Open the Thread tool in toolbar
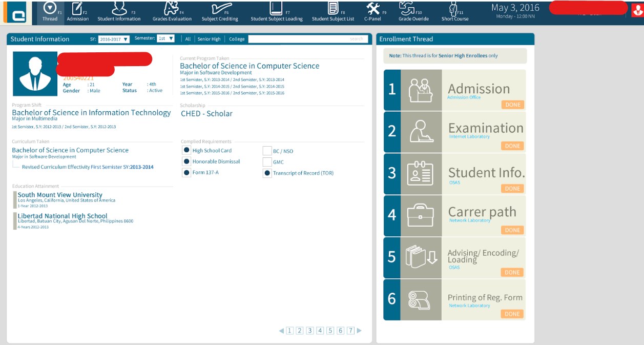This screenshot has width=644, height=345. 50,12
